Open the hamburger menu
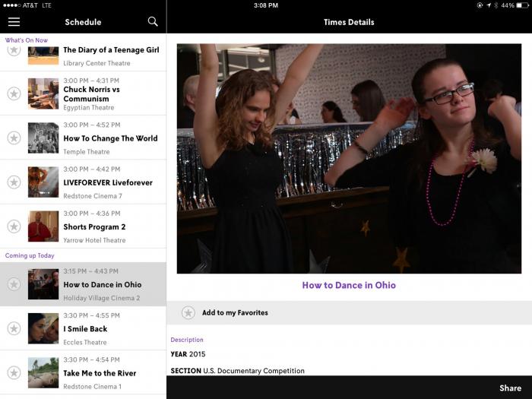Viewport: 532px width, 399px height. (14, 22)
